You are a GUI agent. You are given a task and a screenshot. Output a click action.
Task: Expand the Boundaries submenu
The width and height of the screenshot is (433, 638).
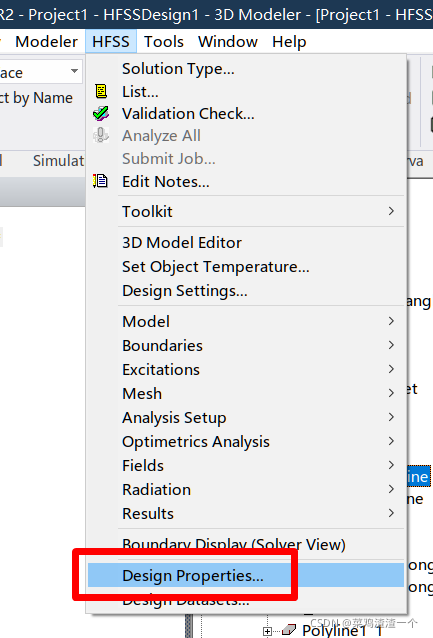[x=246, y=345]
